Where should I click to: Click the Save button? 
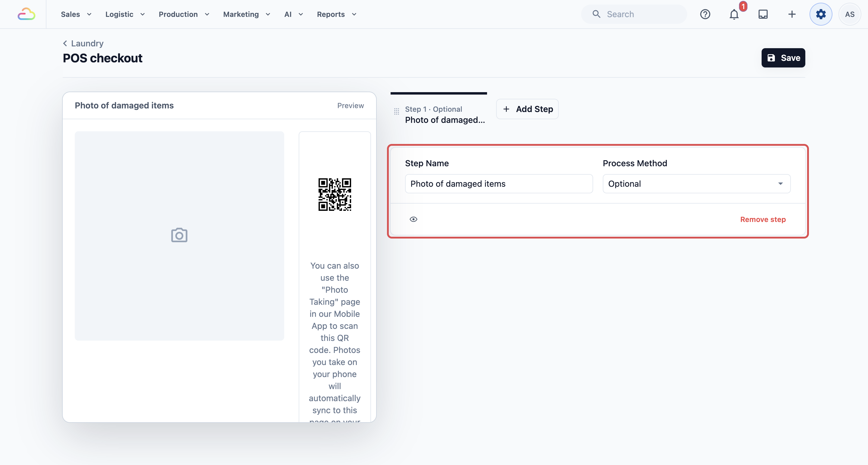[783, 58]
